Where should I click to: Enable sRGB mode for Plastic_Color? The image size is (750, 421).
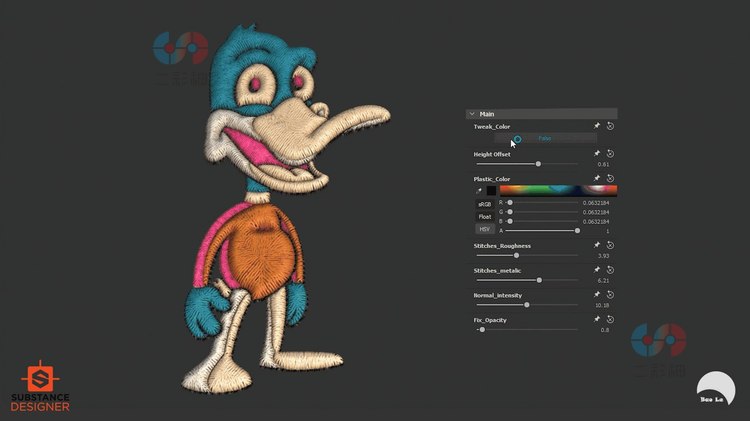[x=485, y=204]
